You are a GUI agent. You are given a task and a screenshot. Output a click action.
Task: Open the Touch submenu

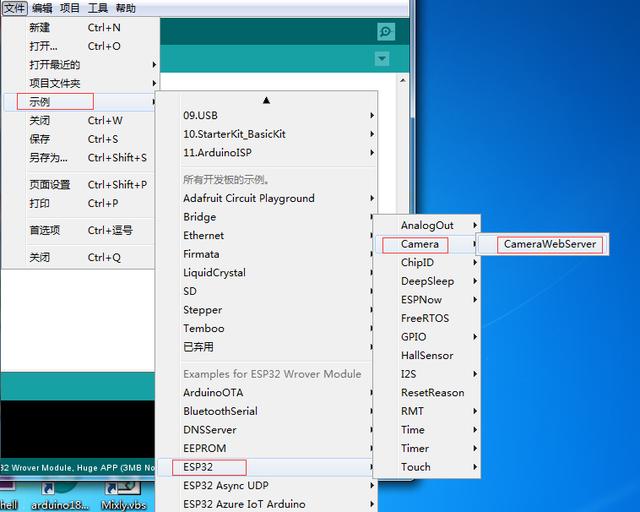pyautogui.click(x=427, y=467)
